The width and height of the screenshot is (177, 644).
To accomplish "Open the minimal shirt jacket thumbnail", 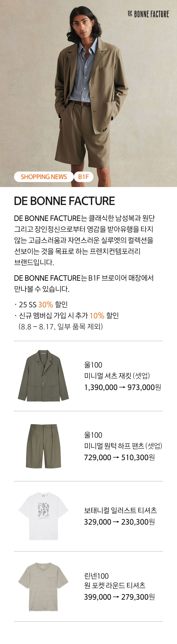I will [x=44, y=376].
